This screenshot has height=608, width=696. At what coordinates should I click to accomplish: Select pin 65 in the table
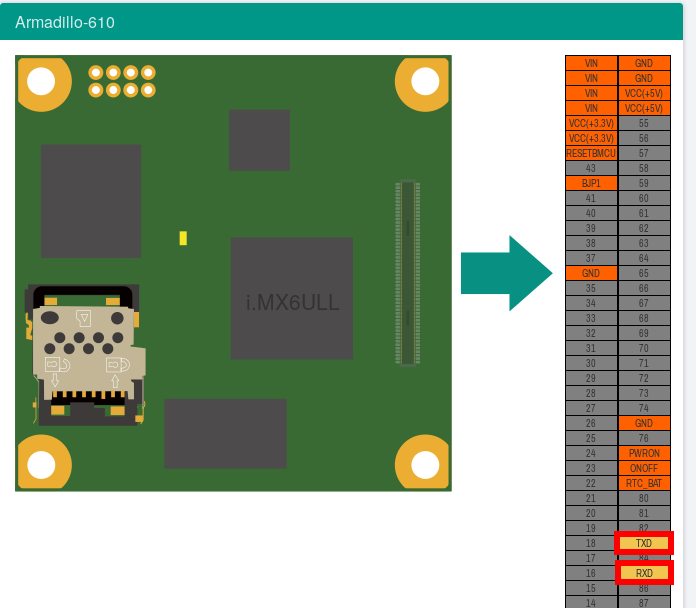643,273
